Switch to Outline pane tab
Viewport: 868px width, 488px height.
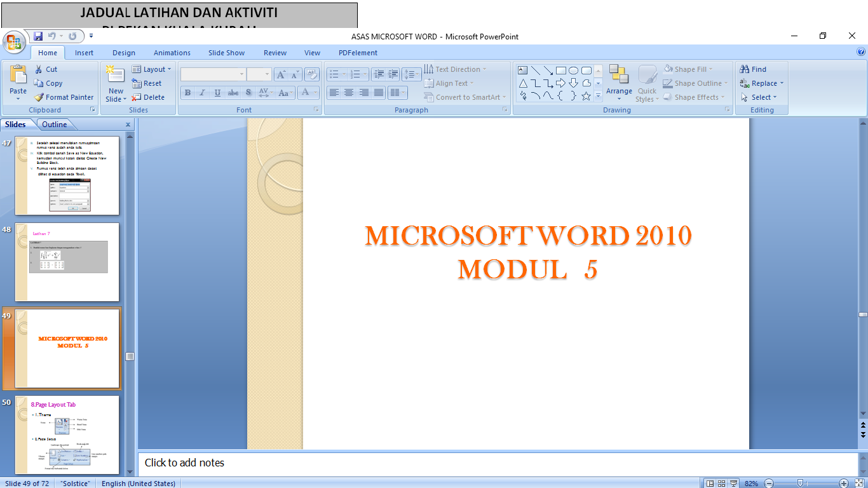[55, 125]
